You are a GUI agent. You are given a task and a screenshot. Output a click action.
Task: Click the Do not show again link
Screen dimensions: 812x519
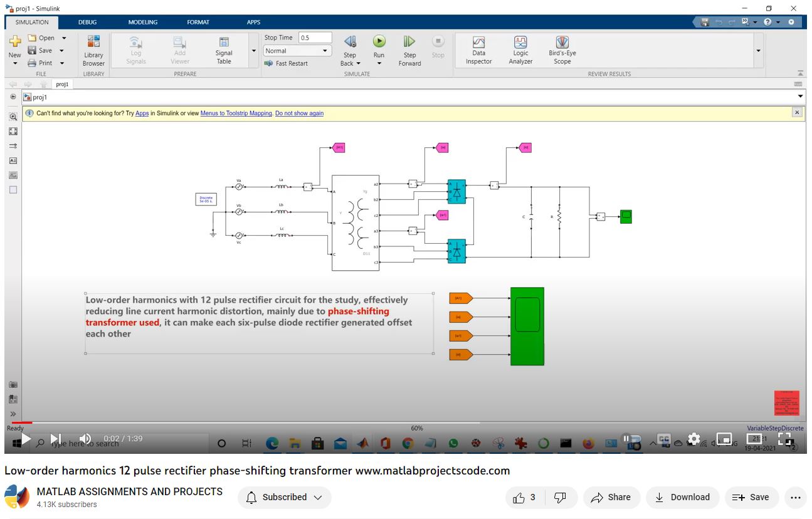[x=300, y=113]
